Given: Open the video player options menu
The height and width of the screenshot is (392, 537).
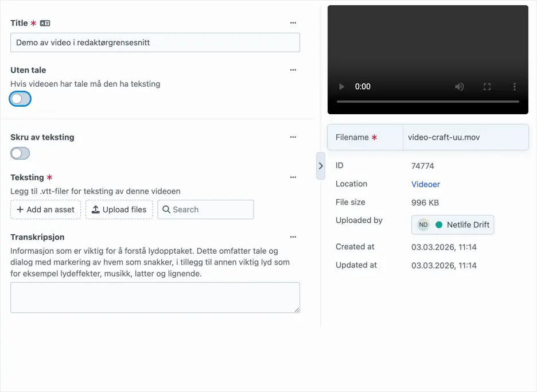Looking at the screenshot, I should pos(514,86).
